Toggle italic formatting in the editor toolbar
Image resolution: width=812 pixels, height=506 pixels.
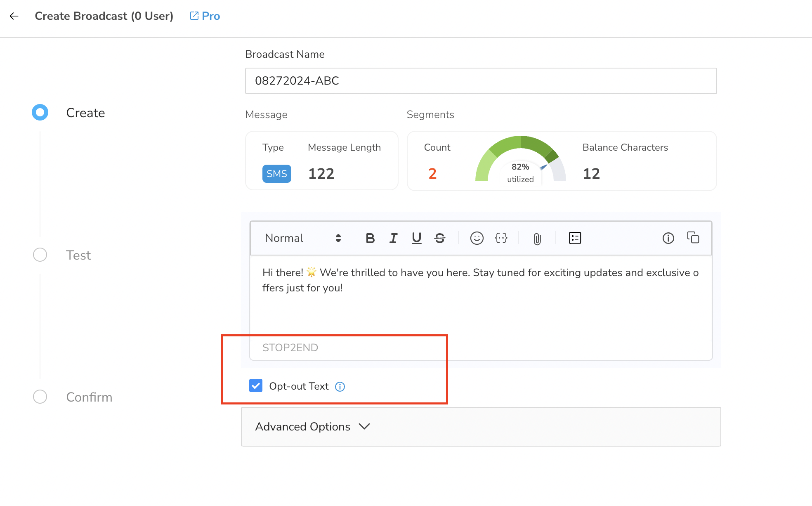tap(393, 238)
